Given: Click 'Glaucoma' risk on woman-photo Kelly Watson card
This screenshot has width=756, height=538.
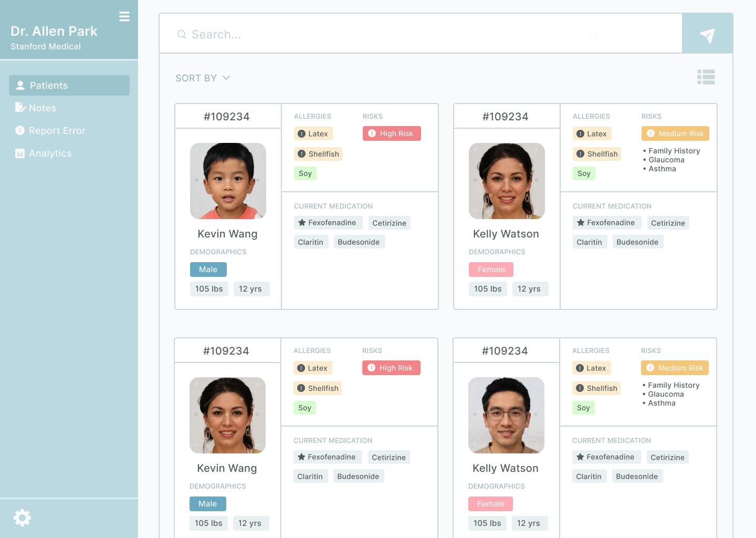Looking at the screenshot, I should click(x=666, y=160).
